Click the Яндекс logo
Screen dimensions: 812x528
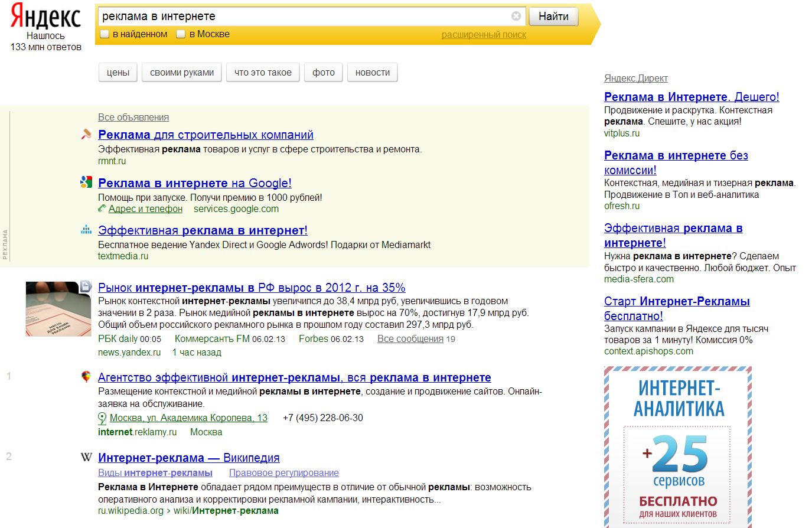click(45, 16)
